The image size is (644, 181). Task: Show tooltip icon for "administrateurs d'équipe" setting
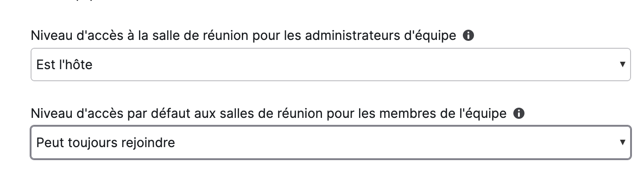468,36
